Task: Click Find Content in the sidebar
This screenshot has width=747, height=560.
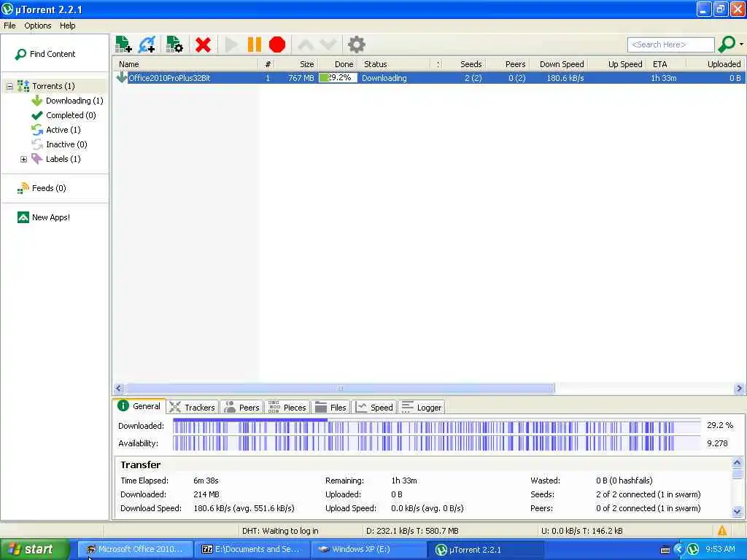Action: coord(46,54)
